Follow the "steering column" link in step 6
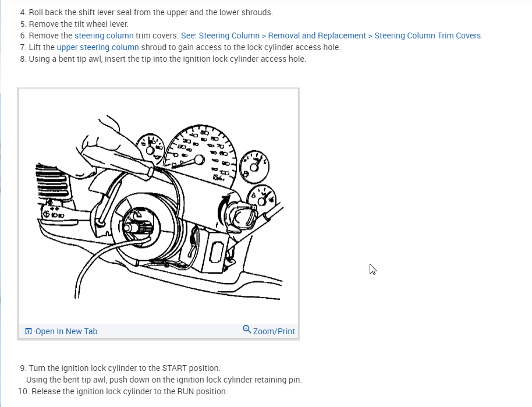532x407 pixels. [104, 36]
